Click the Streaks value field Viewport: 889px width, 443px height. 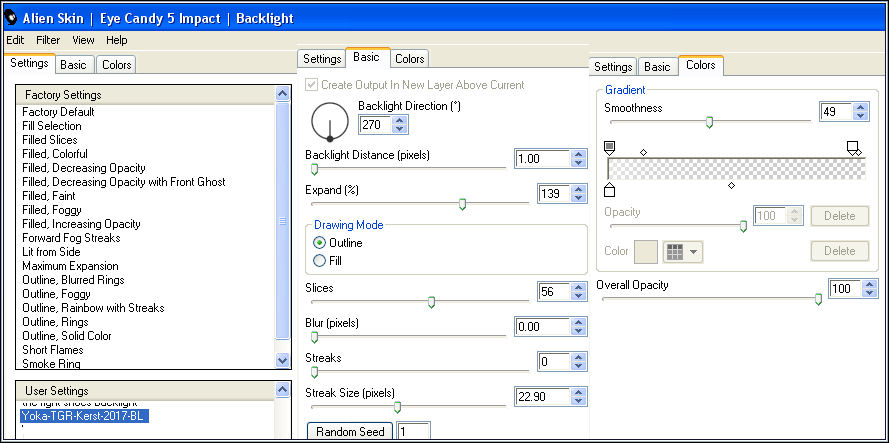[x=553, y=361]
